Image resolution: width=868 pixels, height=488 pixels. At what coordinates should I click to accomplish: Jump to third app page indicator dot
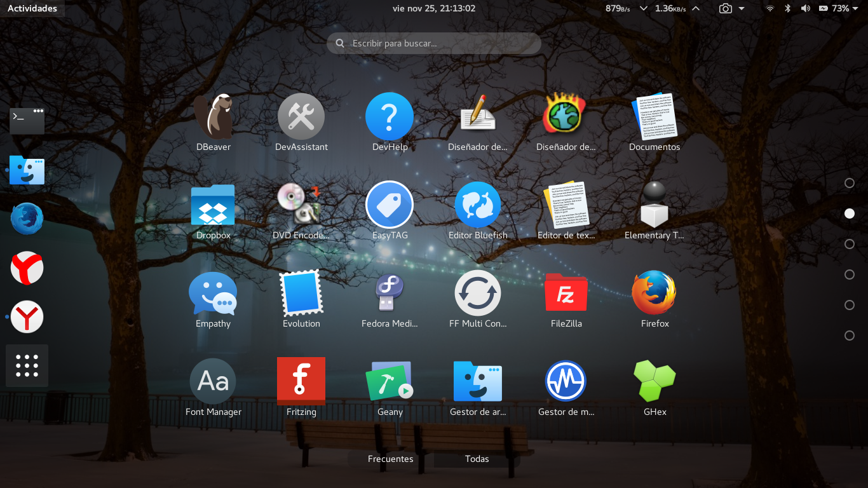[850, 244]
